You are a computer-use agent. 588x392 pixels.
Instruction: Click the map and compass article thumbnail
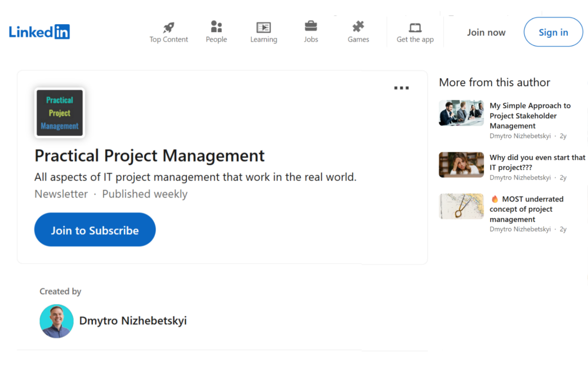tap(461, 206)
